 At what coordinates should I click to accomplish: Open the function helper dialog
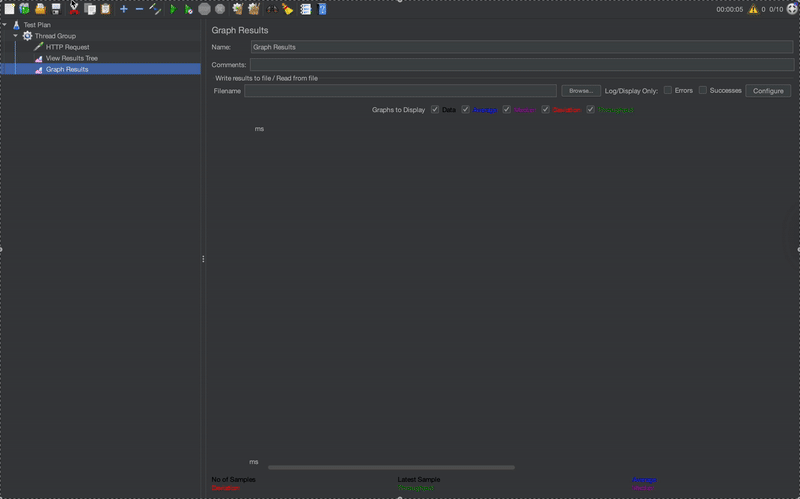(306, 9)
